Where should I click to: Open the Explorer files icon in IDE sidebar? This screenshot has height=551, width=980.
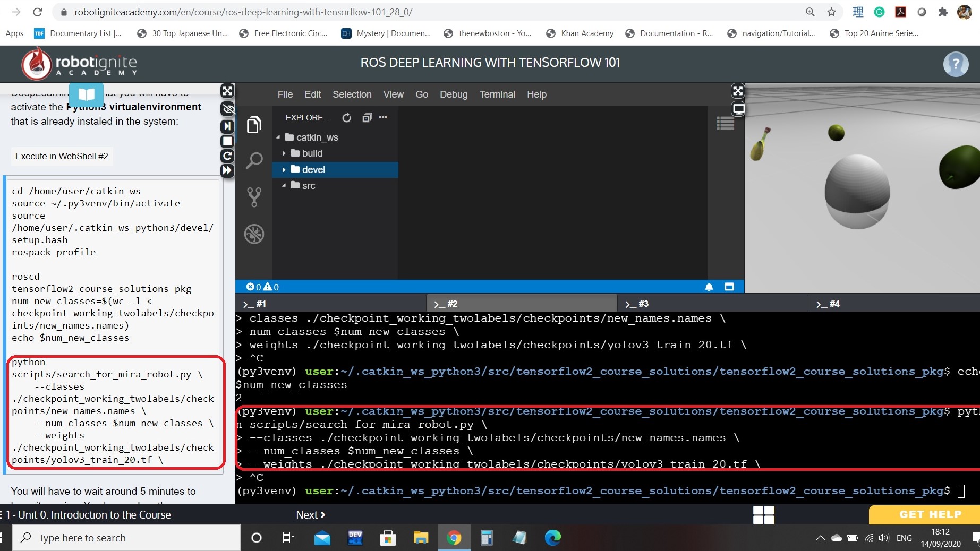[254, 125]
